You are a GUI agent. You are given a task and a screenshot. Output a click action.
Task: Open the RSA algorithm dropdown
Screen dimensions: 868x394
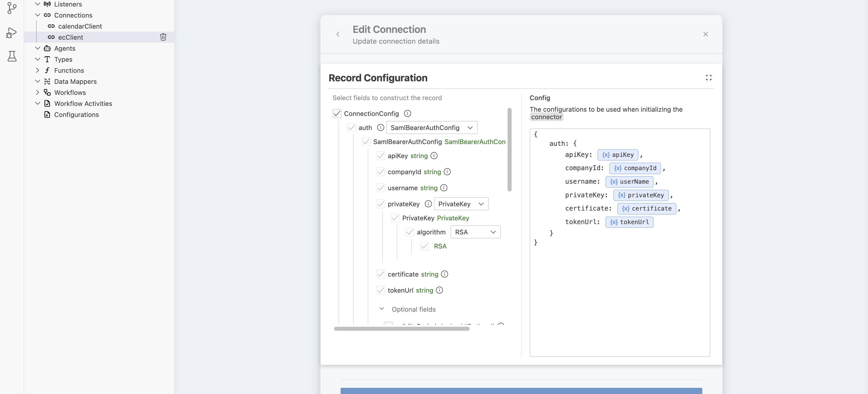click(x=475, y=232)
